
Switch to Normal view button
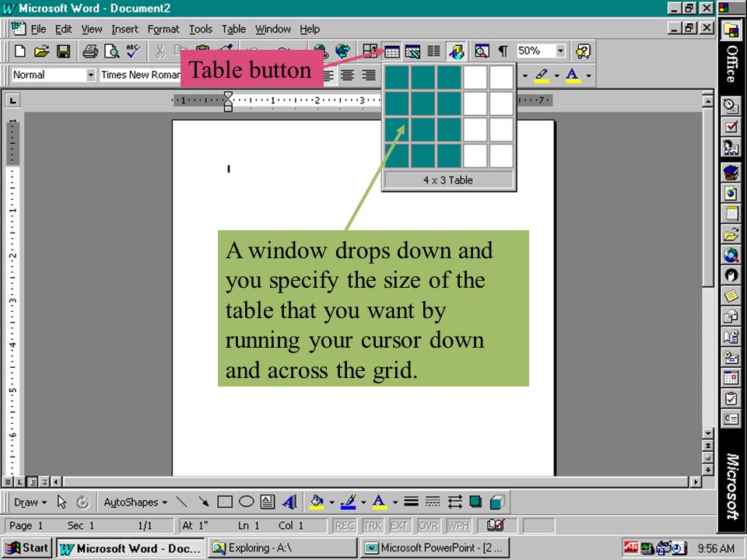8,482
